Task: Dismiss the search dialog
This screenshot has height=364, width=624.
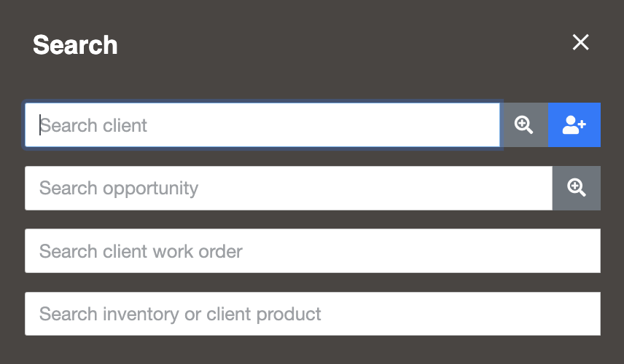Action: (580, 42)
